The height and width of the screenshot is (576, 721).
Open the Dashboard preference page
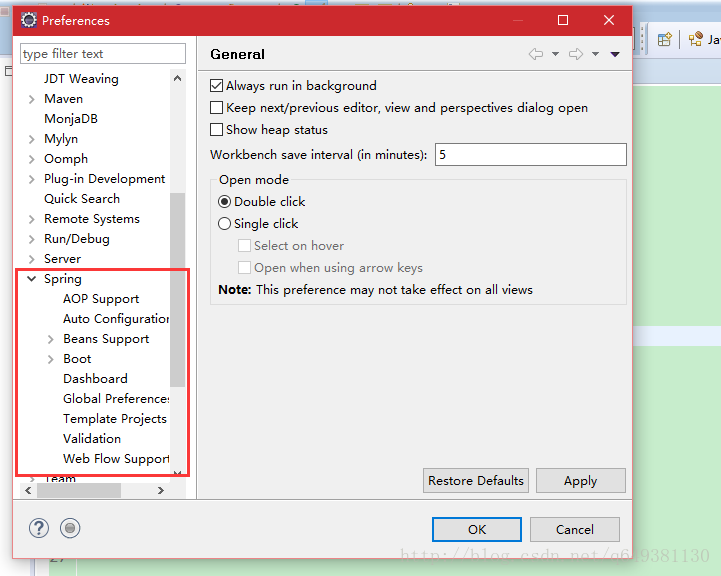(95, 379)
